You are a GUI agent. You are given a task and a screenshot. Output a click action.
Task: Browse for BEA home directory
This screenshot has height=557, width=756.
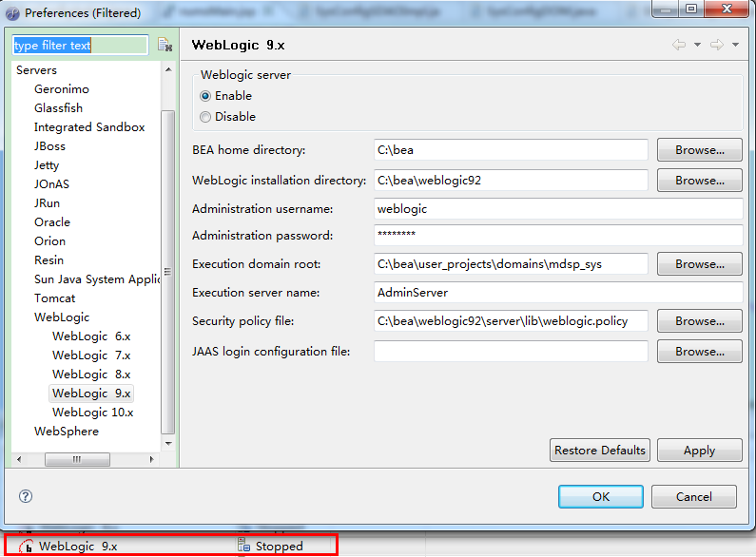[700, 150]
